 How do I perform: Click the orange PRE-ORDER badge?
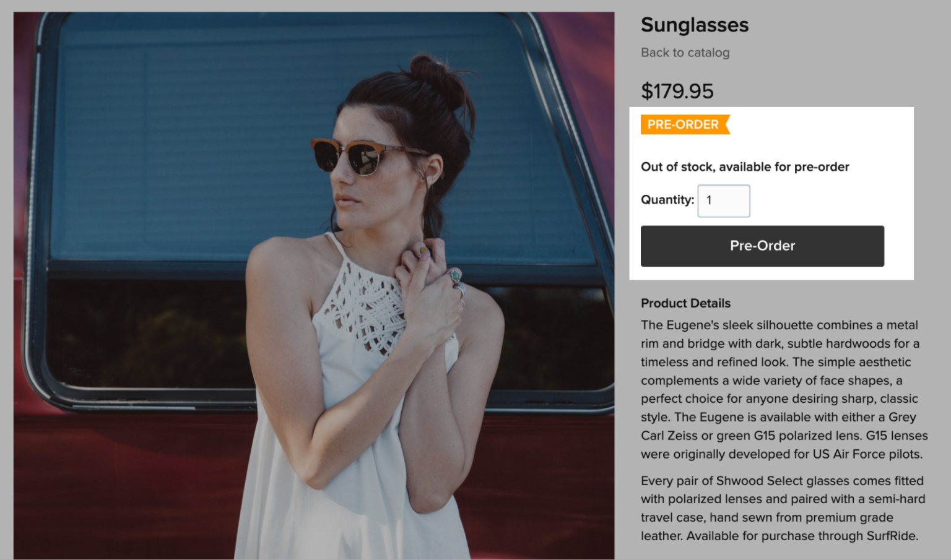click(x=684, y=124)
